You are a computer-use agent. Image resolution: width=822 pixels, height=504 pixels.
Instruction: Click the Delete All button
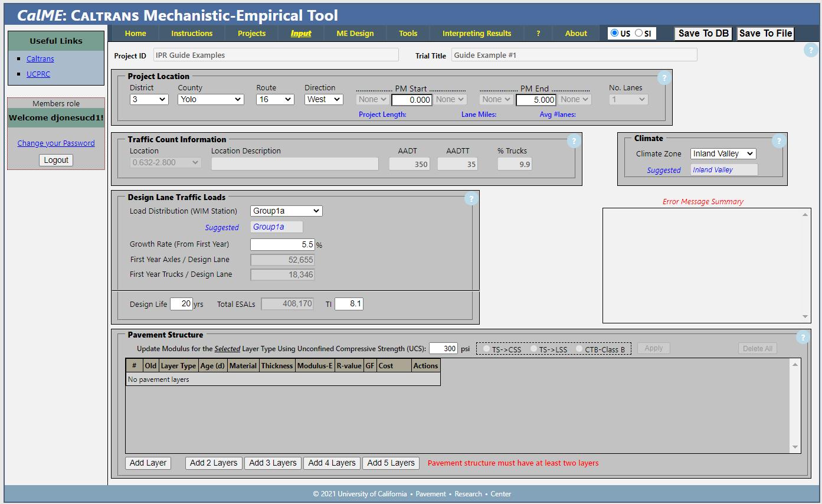pyautogui.click(x=758, y=348)
